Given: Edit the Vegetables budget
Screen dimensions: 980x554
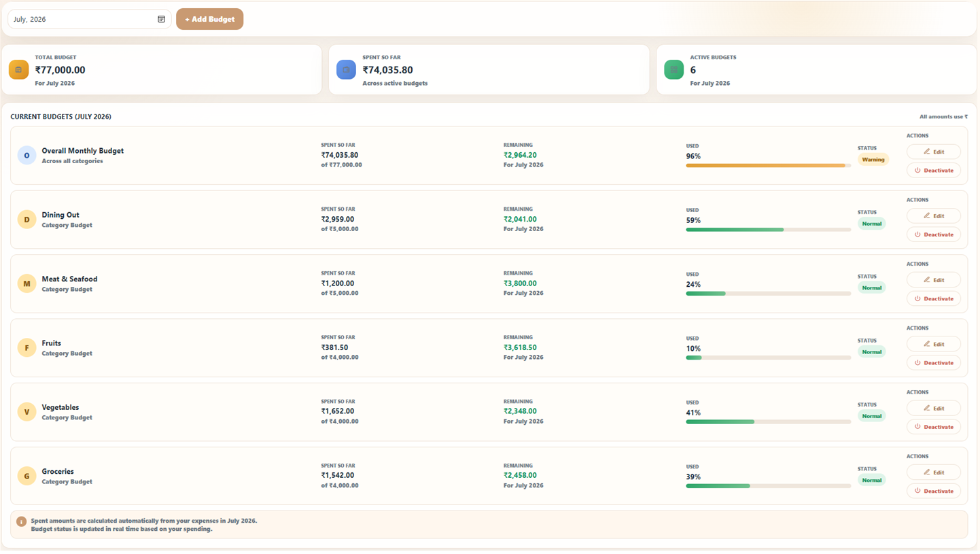Looking at the screenshot, I should point(933,408).
